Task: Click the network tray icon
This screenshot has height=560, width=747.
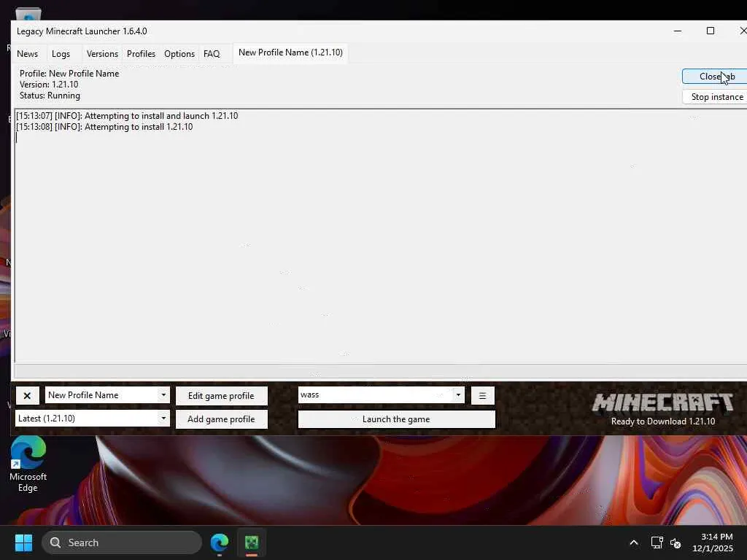Action: [657, 542]
